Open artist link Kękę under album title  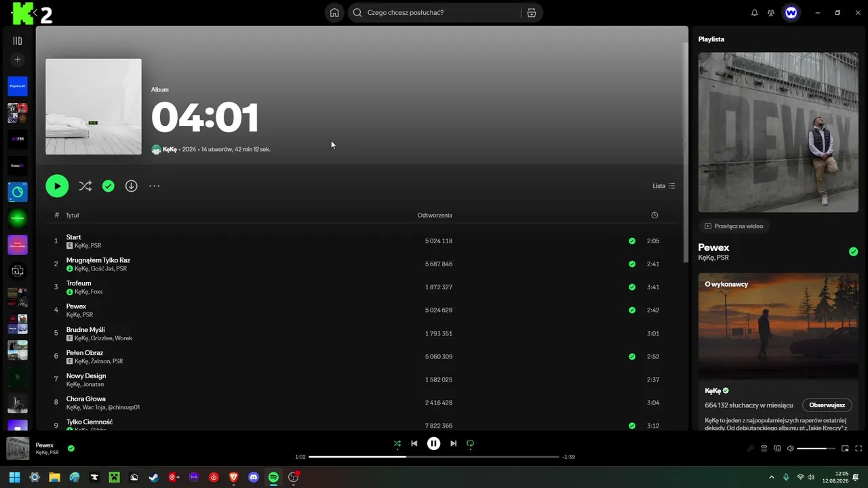(170, 149)
